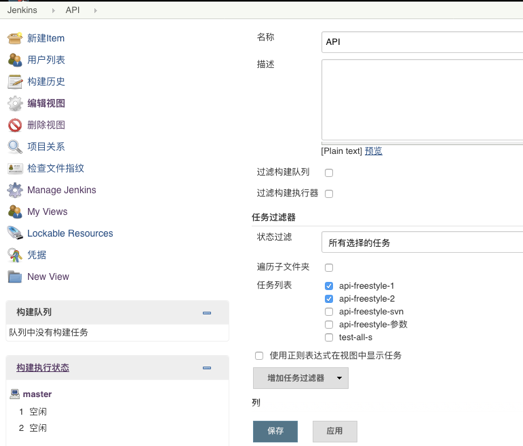Viewport: 523px width, 446px height.
Task: Click the Manage Jenkins gear icon
Action: click(x=15, y=190)
